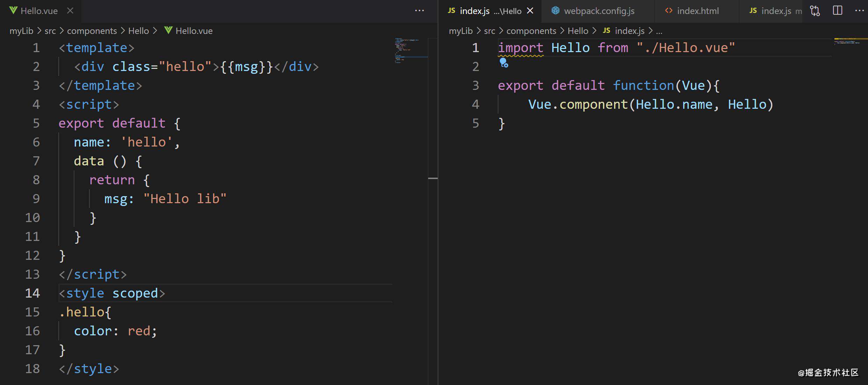This screenshot has width=868, height=385.
Task: Click the Open Changes compare icon
Action: pos(815,11)
